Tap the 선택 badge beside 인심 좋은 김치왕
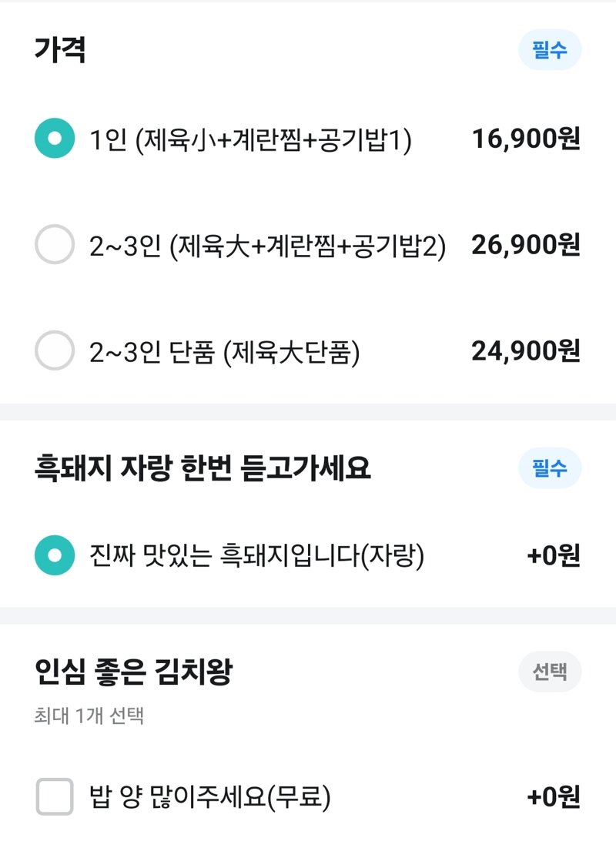616x848 pixels. (550, 672)
